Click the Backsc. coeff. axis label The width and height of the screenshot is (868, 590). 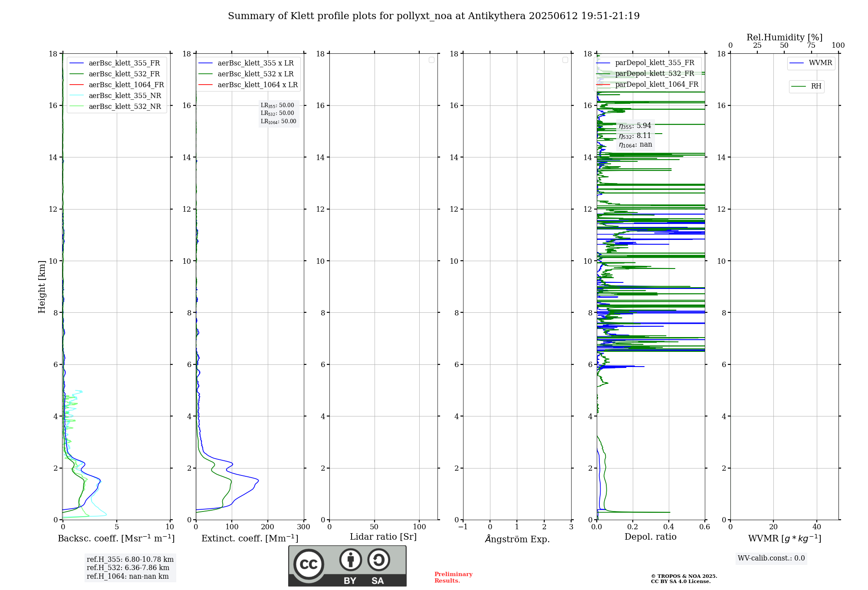point(116,538)
